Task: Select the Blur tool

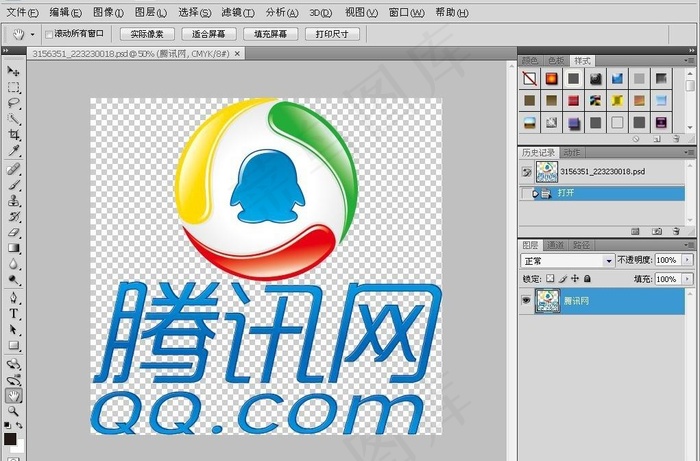Action: tap(13, 264)
